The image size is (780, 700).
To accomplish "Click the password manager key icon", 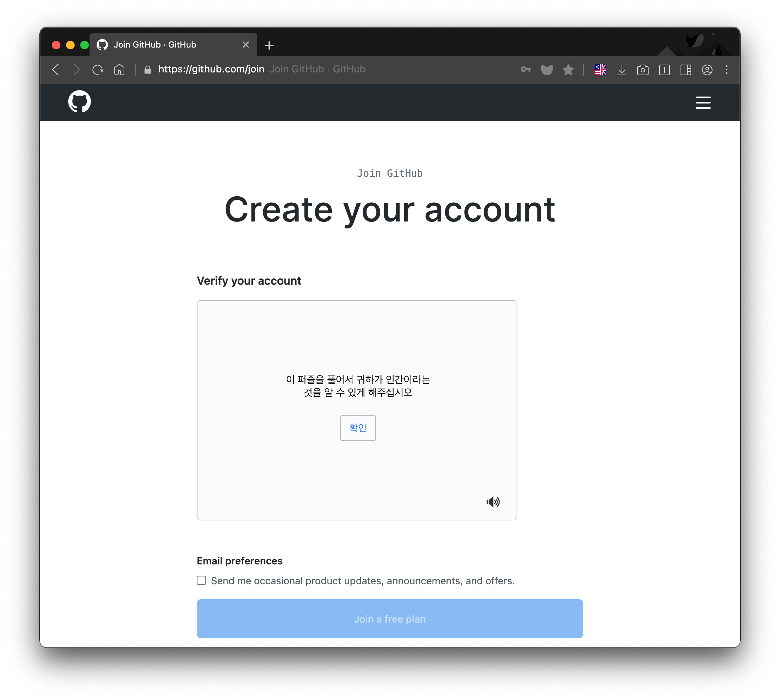I will pyautogui.click(x=526, y=70).
